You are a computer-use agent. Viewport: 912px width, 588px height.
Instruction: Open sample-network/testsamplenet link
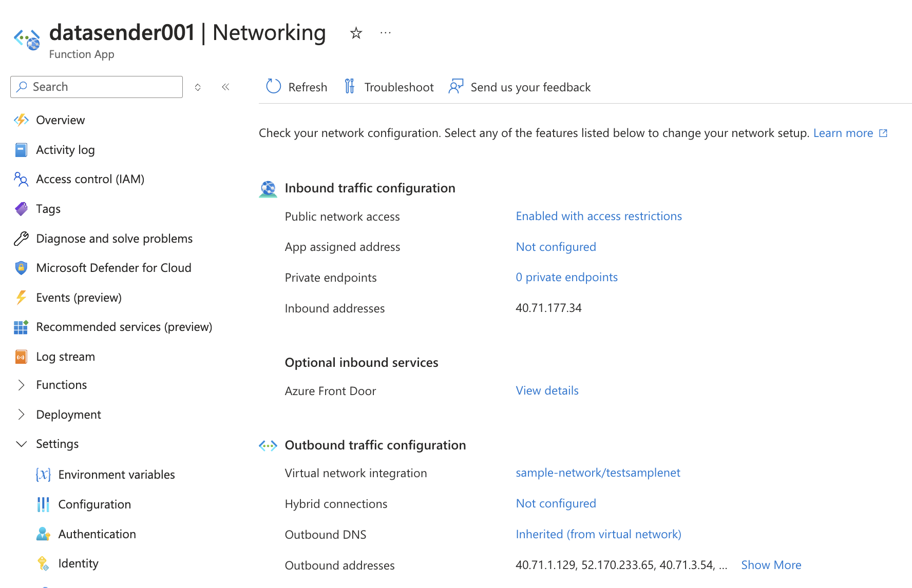[x=598, y=473]
